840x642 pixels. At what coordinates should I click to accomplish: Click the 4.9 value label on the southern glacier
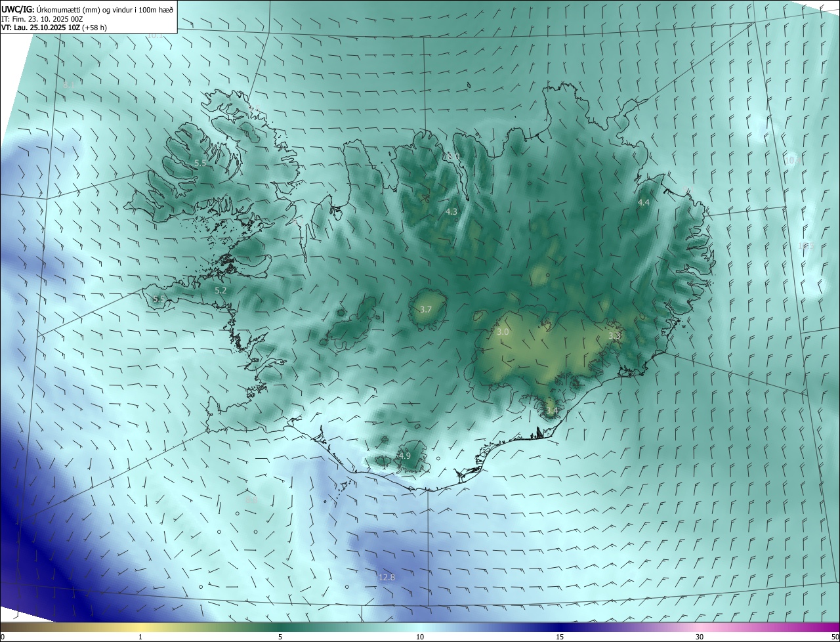404,456
